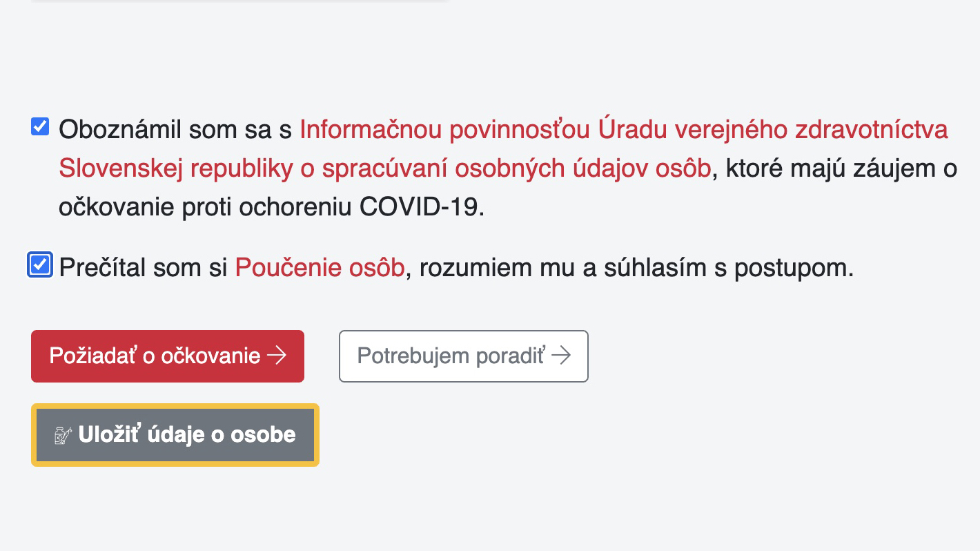Select the Potrebujem poradiť outlined button
The image size is (980, 551).
464,356
